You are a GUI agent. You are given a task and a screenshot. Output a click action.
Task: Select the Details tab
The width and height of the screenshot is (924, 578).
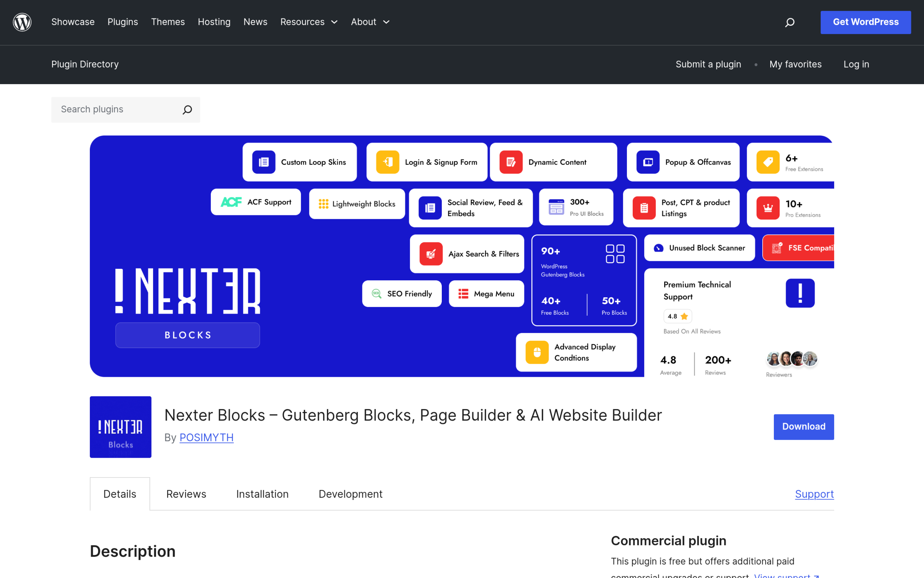point(120,494)
